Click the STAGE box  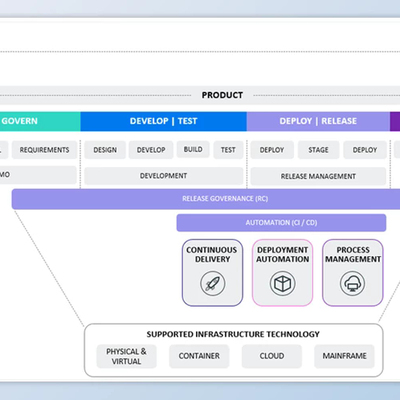(318, 150)
